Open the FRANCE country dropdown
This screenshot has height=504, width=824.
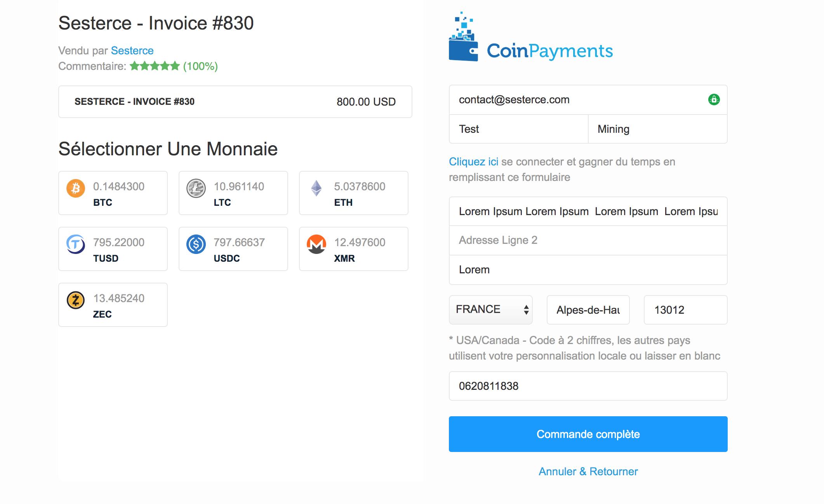tap(491, 309)
